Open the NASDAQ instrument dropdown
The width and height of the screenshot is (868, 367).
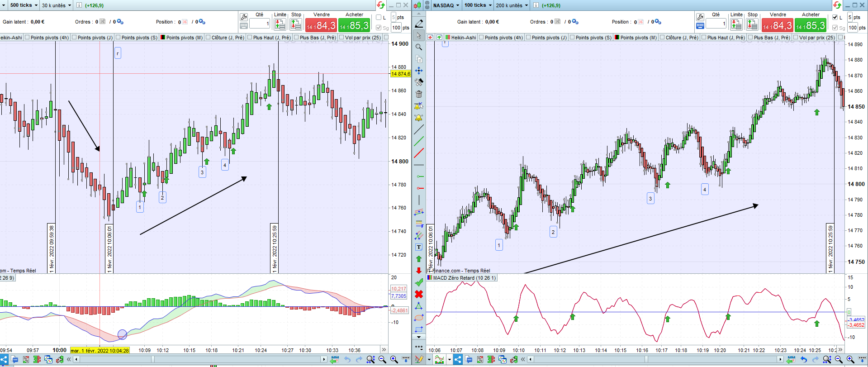(x=446, y=5)
